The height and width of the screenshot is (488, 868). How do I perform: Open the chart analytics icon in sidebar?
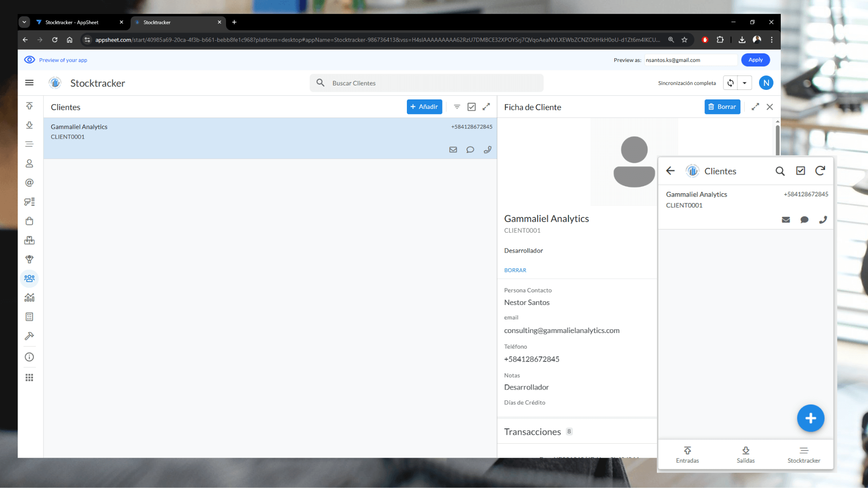29,298
